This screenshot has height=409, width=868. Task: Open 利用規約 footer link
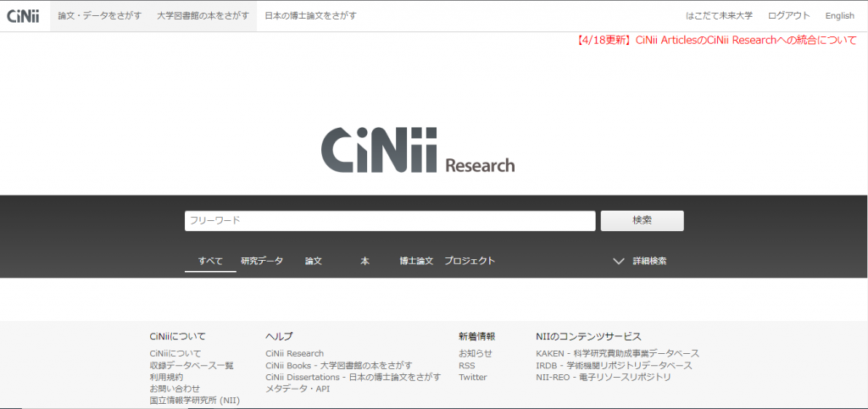coord(166,377)
